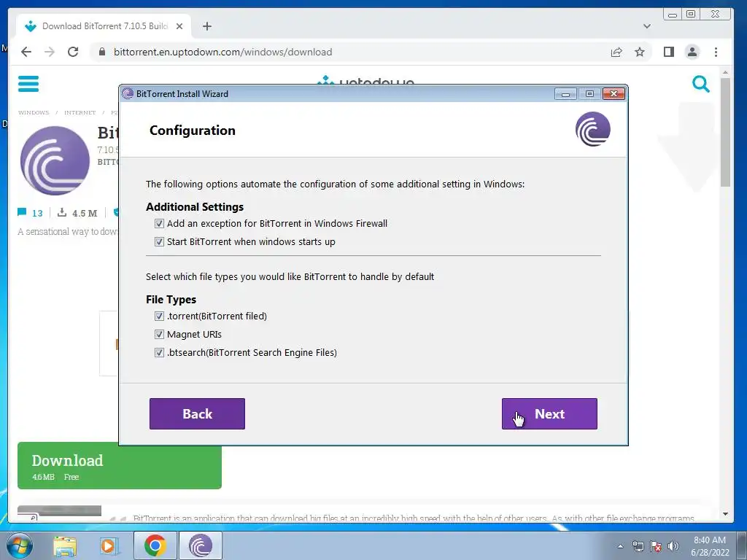Click the Action Center flag tray icon
The width and height of the screenshot is (747, 560).
tap(656, 546)
